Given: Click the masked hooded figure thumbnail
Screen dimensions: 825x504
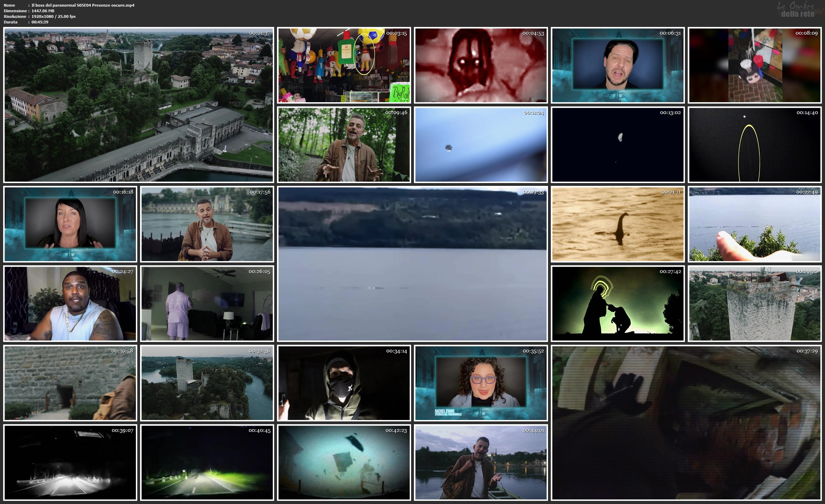Looking at the screenshot, I should coord(344,383).
